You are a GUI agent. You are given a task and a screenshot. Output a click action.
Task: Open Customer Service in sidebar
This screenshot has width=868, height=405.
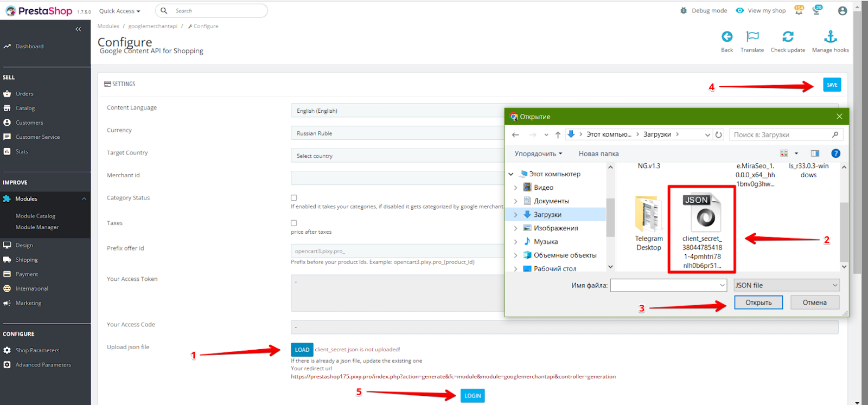(37, 137)
